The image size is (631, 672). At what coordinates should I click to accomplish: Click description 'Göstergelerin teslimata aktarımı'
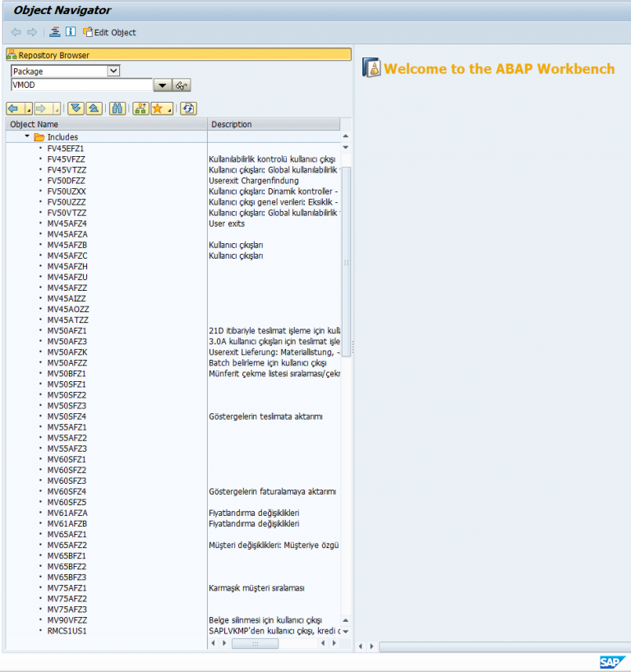point(265,417)
